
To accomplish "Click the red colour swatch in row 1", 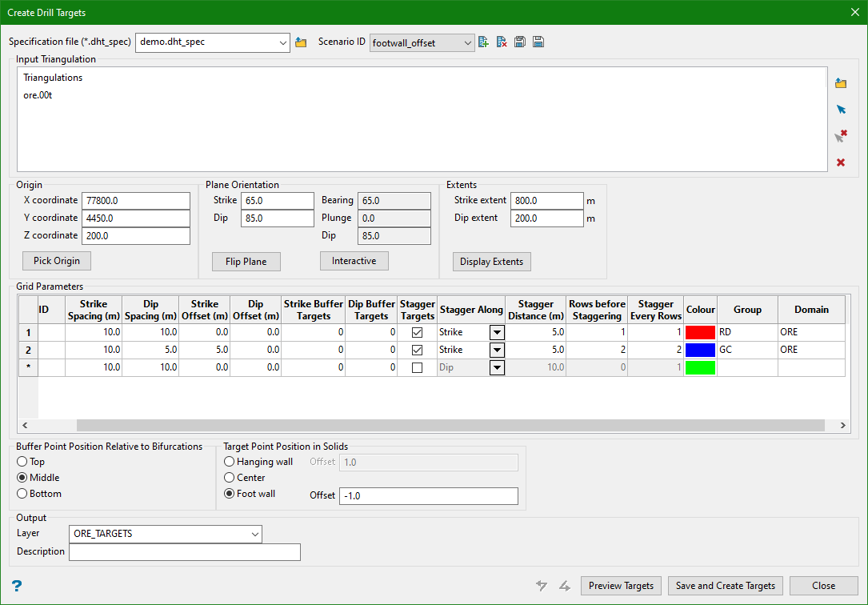I will (700, 332).
